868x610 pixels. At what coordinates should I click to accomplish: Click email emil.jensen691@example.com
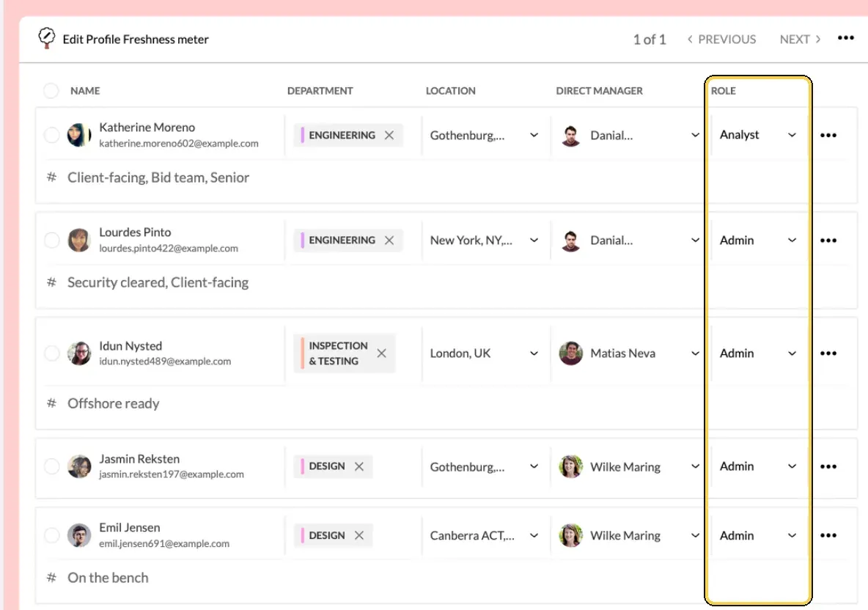[164, 543]
